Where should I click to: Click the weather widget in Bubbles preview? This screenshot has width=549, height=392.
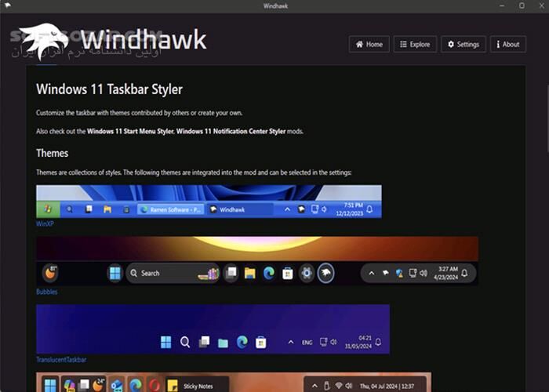point(50,273)
